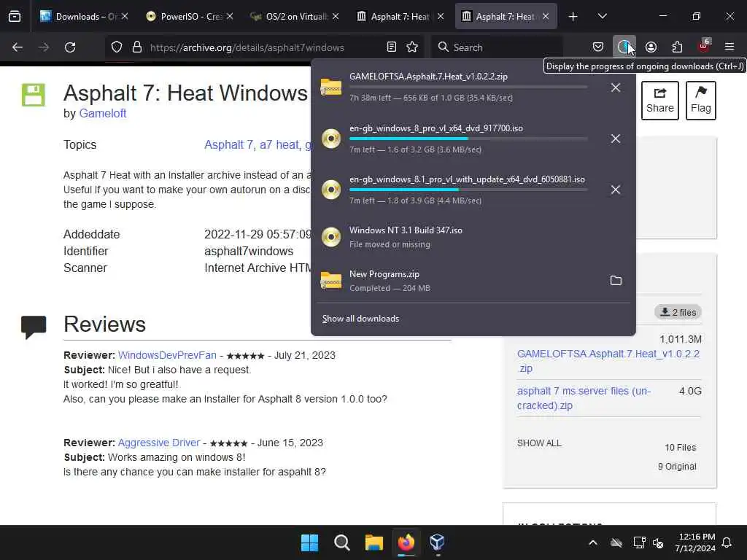The image size is (747, 560).
Task: Open Windows taskbar search
Action: tap(341, 542)
